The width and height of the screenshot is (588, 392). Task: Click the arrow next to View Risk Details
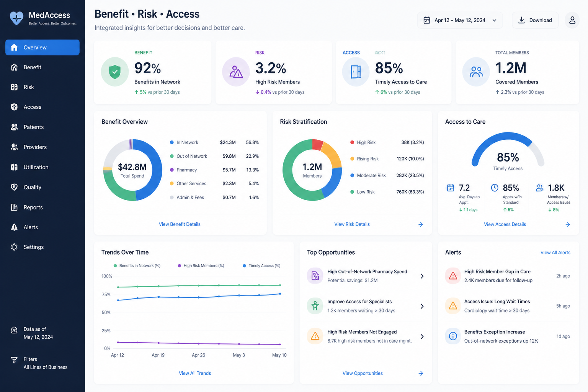coord(420,224)
